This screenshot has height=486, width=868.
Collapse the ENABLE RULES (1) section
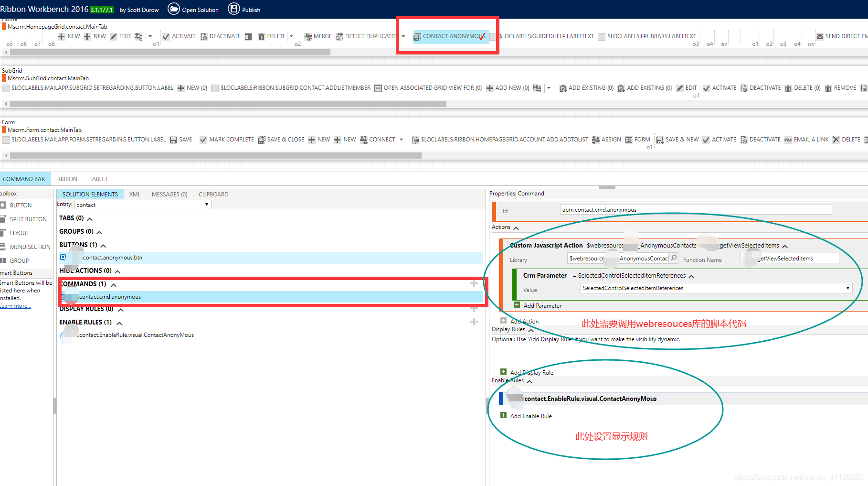(x=119, y=323)
